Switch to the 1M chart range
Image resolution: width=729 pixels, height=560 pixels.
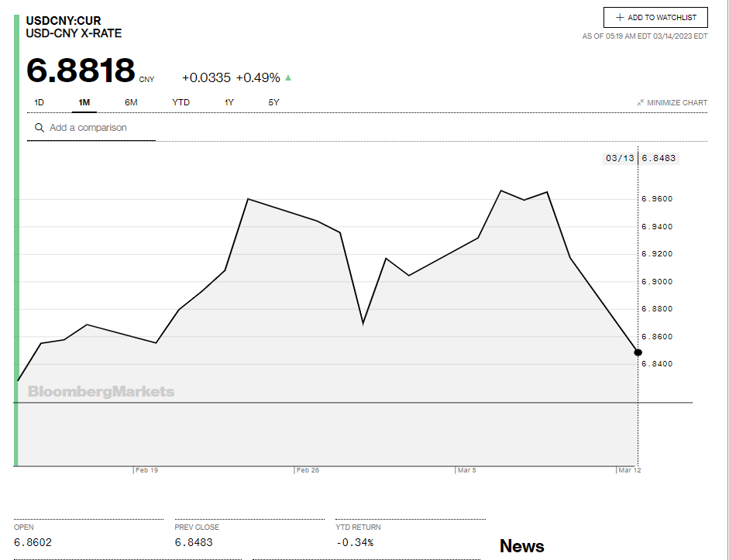[x=84, y=102]
